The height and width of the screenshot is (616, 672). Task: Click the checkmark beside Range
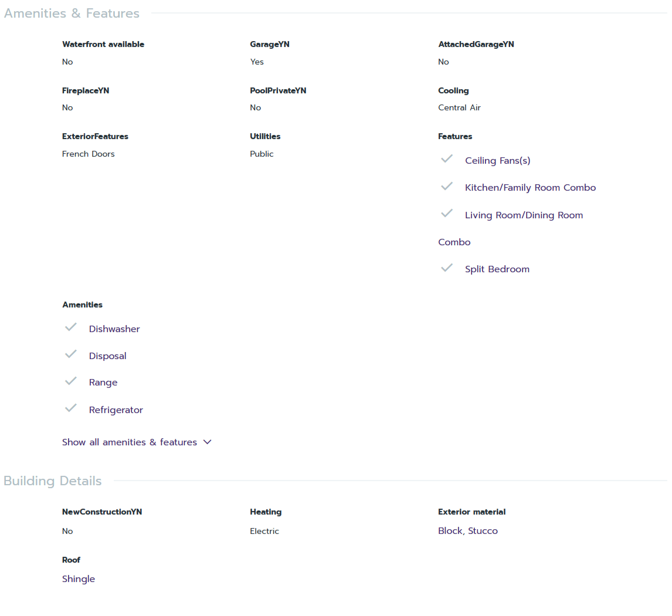coord(71,381)
